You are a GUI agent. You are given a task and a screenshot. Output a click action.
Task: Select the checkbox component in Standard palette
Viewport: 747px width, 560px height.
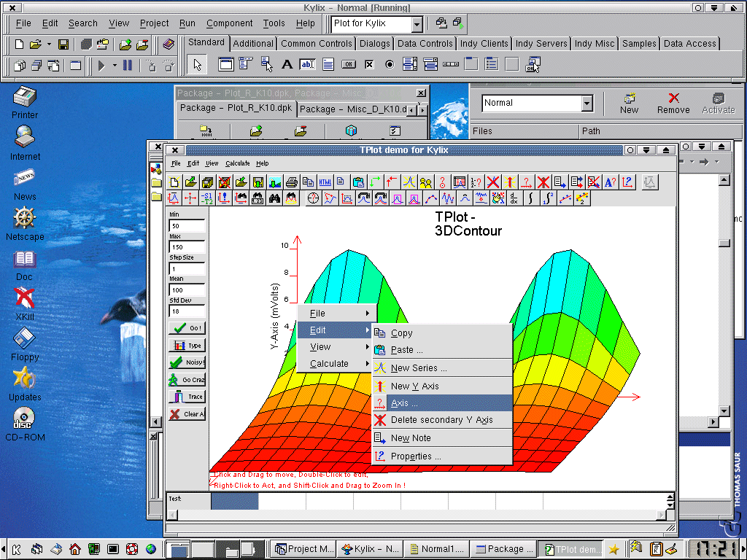pos(369,64)
